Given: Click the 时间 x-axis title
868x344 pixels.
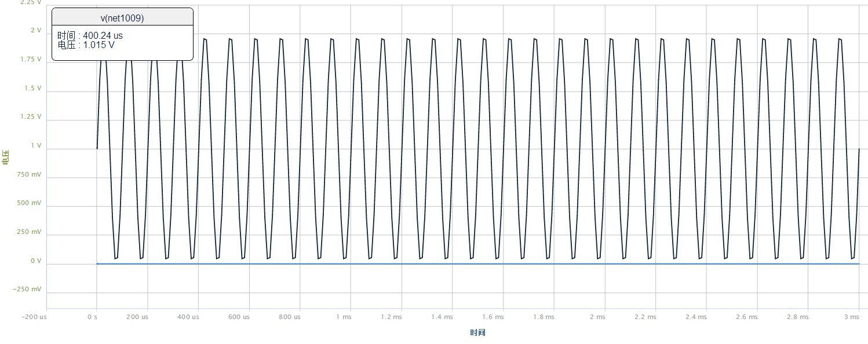Looking at the screenshot, I should pos(477,332).
